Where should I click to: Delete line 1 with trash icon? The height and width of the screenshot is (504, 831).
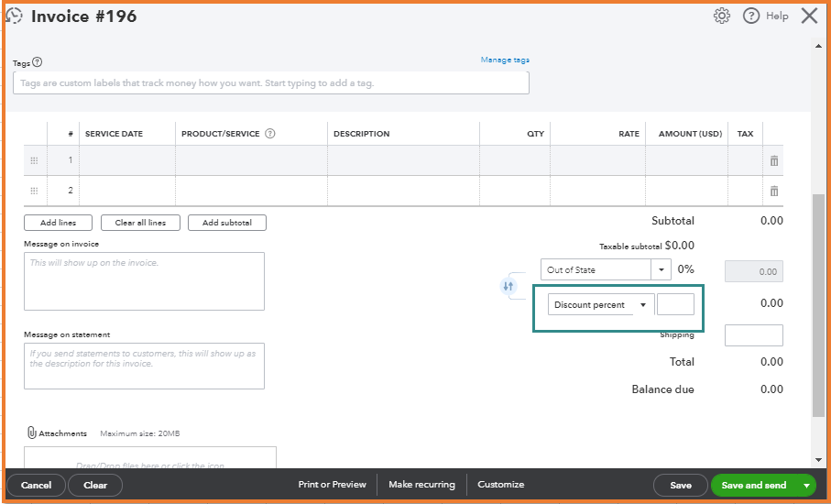[x=774, y=160]
